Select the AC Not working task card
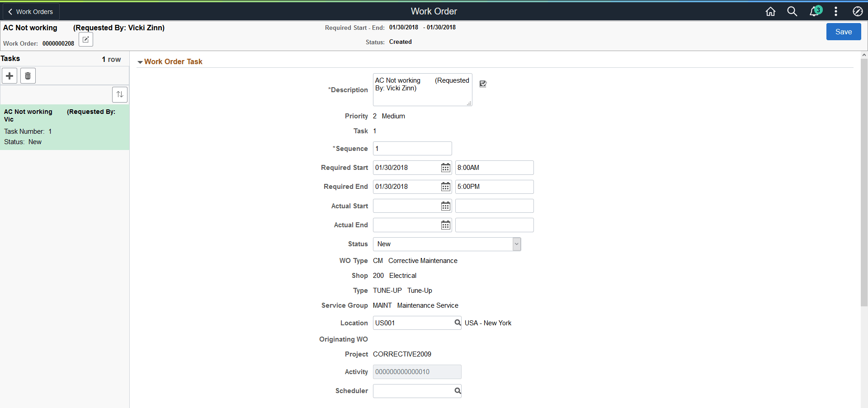The height and width of the screenshot is (408, 868). [x=65, y=127]
